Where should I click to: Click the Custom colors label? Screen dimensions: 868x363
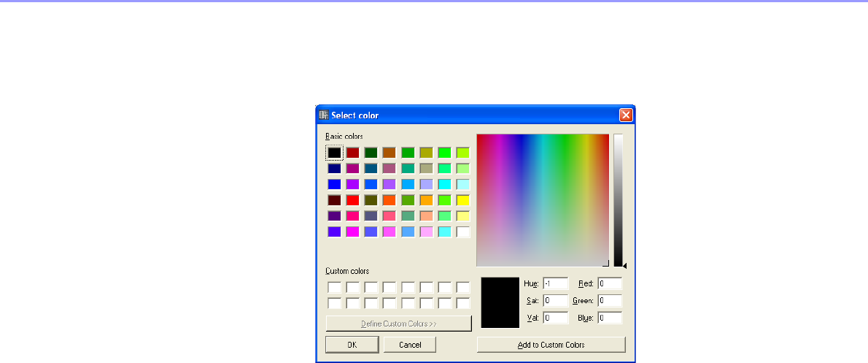click(347, 271)
